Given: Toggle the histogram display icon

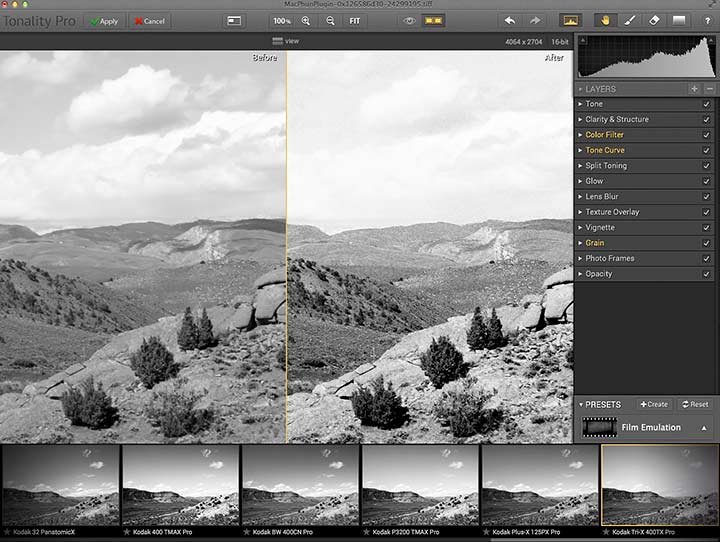Looking at the screenshot, I should (x=571, y=21).
